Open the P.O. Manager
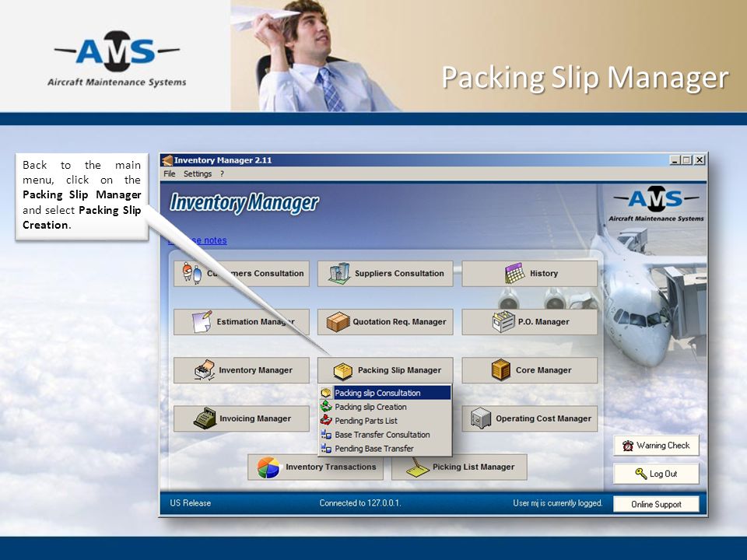The width and height of the screenshot is (747, 560). pyautogui.click(x=529, y=322)
